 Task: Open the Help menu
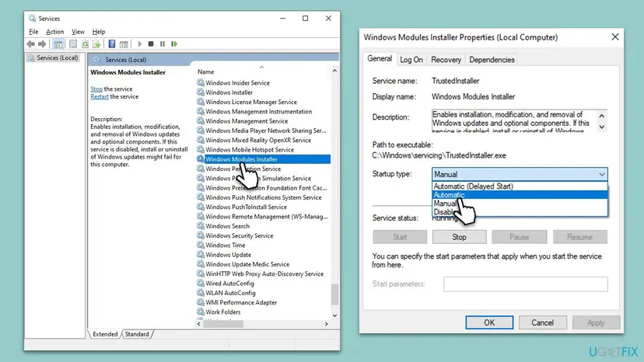pyautogui.click(x=99, y=32)
